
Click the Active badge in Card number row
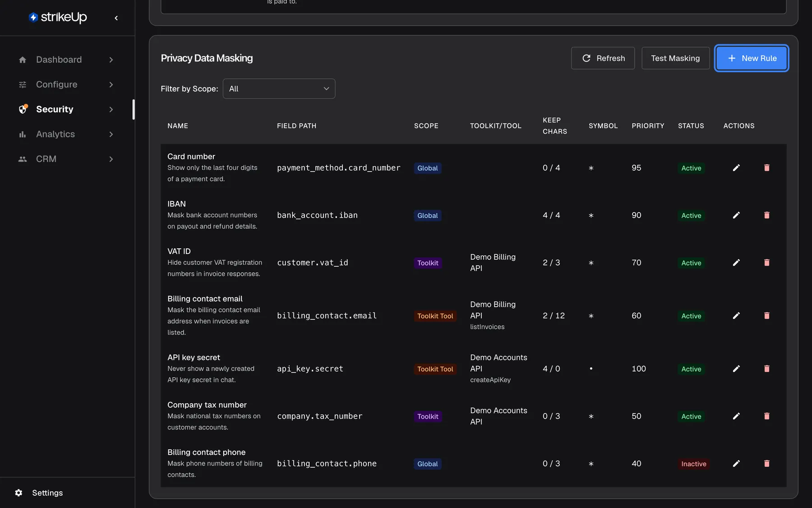(691, 168)
